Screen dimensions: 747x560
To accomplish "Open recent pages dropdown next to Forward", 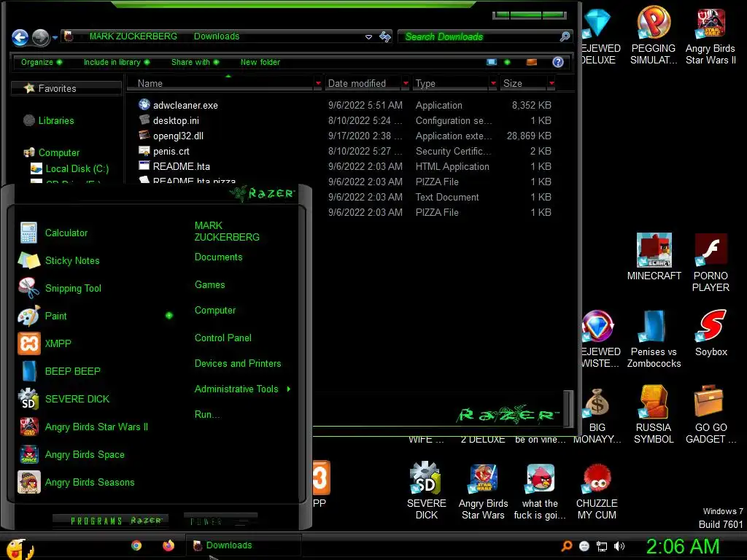I will 55,37.
